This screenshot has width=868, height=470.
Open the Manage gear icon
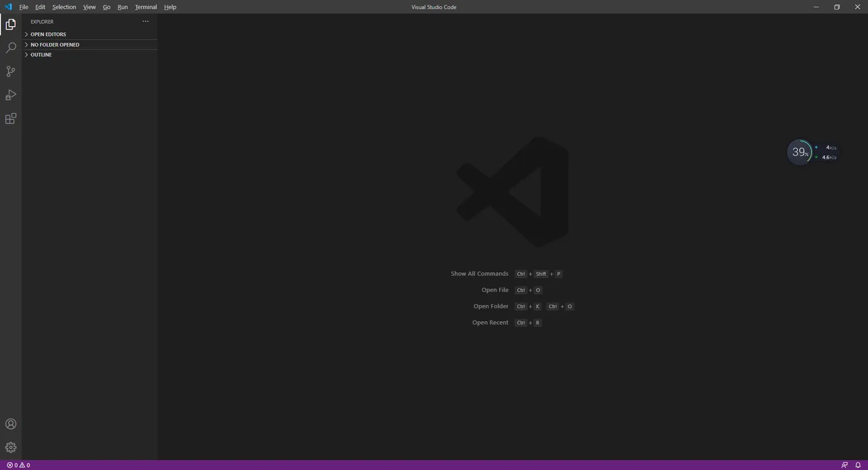tap(11, 448)
